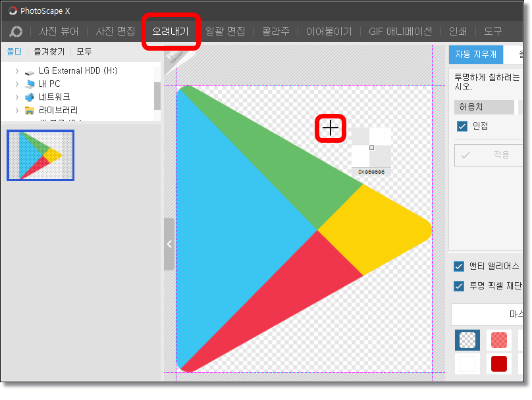
Task: Select the 즐겨찾기 panel tab
Action: pyautogui.click(x=49, y=52)
